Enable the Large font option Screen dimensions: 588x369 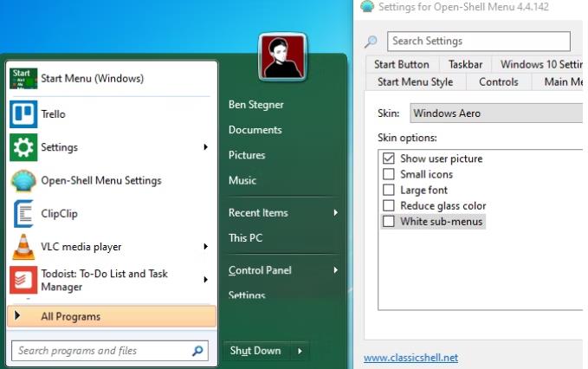tap(389, 190)
